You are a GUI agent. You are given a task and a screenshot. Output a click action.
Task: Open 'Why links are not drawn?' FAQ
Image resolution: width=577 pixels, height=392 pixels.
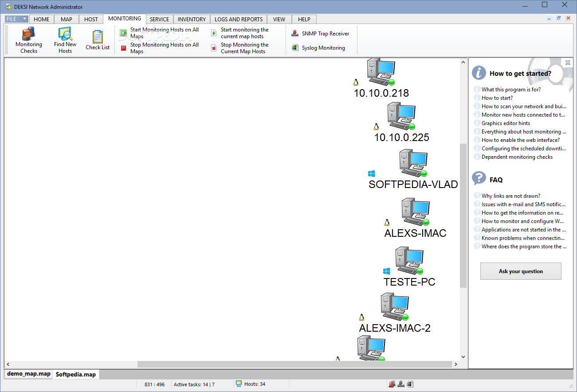[511, 196]
